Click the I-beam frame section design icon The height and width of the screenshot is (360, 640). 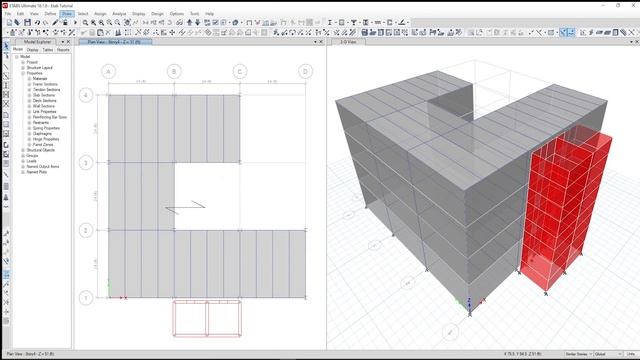329,22
